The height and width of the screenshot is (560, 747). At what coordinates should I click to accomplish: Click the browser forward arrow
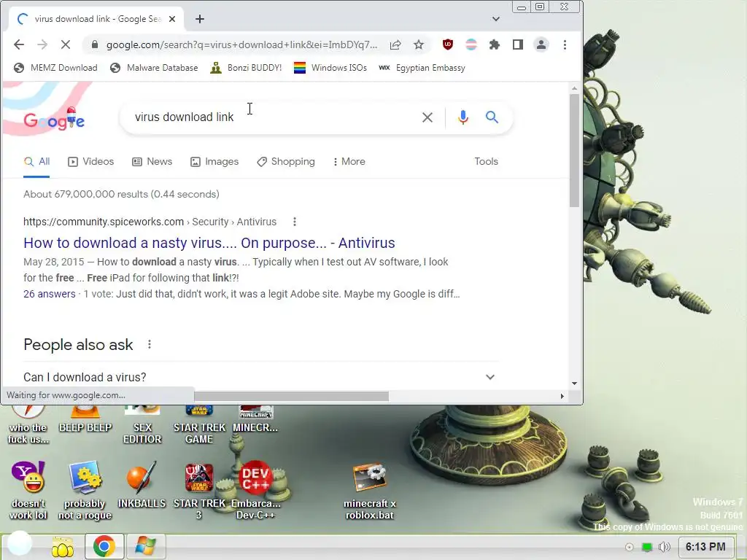pyautogui.click(x=42, y=44)
